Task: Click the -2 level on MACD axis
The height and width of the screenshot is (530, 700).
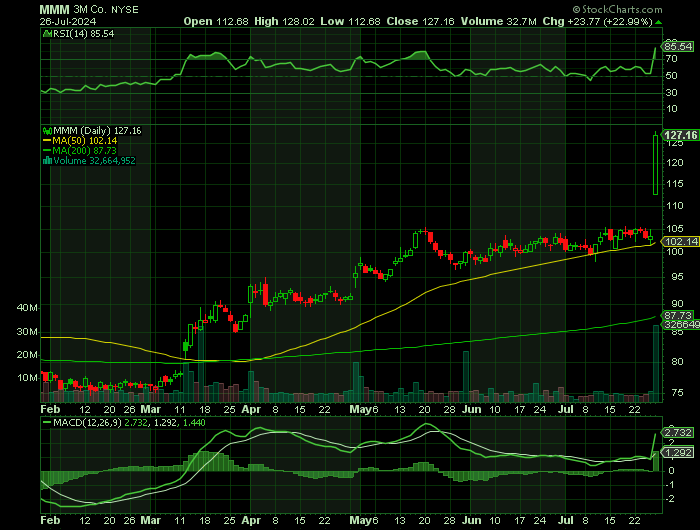Action: coord(670,499)
